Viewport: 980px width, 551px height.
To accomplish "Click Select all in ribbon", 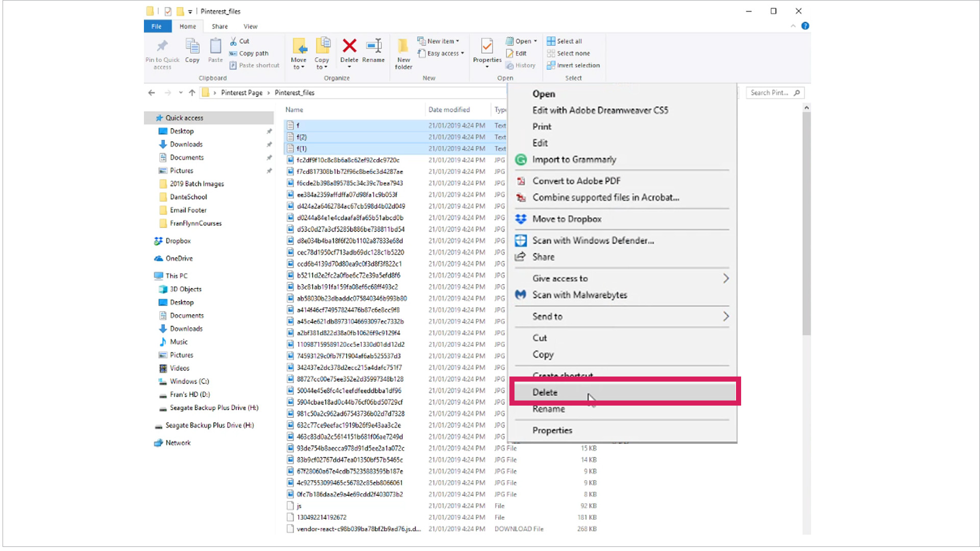I will 565,41.
